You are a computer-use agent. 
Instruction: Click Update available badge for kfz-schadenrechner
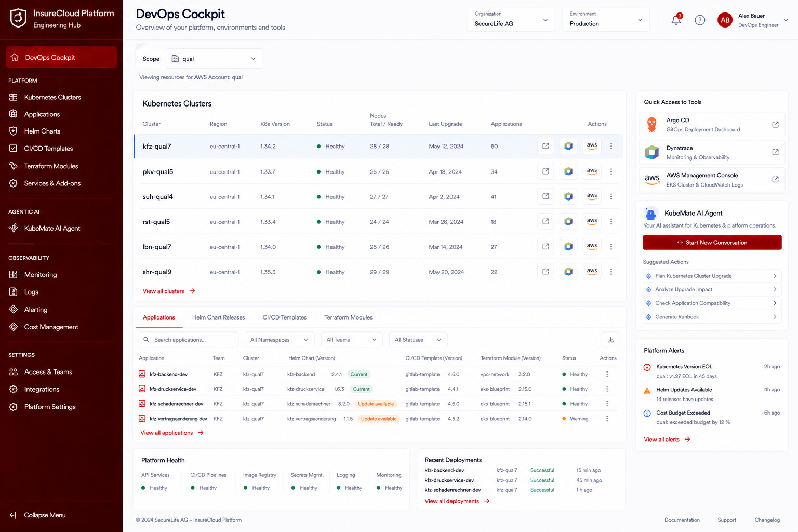[x=376, y=404]
